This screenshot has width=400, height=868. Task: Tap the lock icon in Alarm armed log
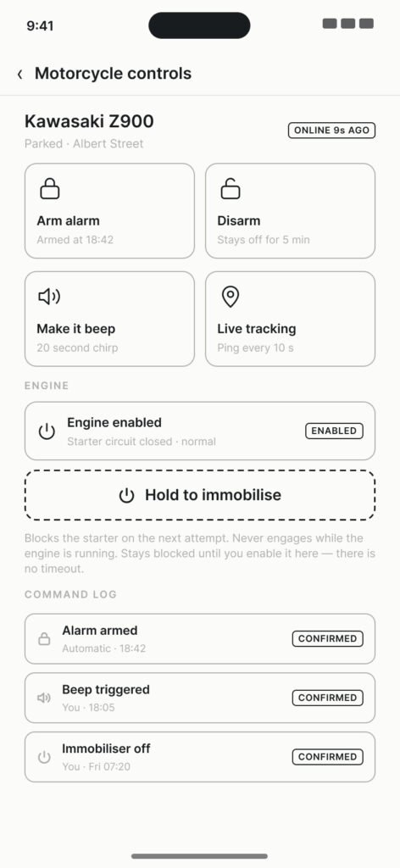44,639
